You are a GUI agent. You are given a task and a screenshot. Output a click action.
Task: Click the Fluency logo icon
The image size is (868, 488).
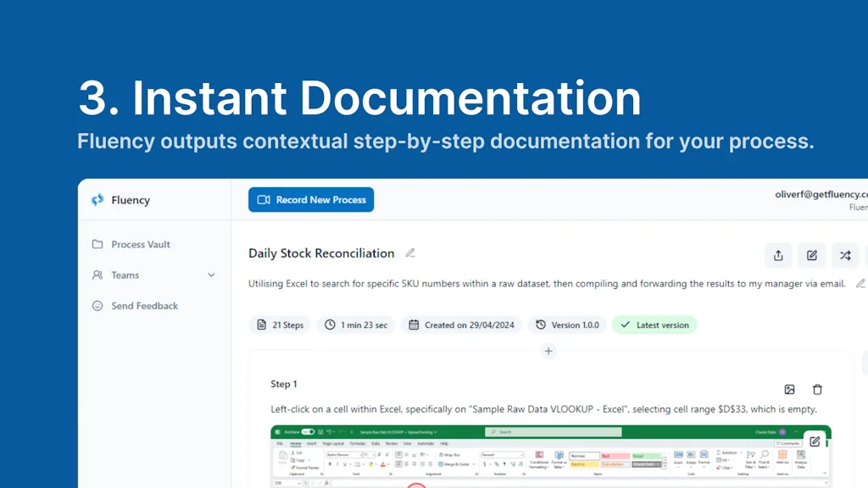[97, 201]
